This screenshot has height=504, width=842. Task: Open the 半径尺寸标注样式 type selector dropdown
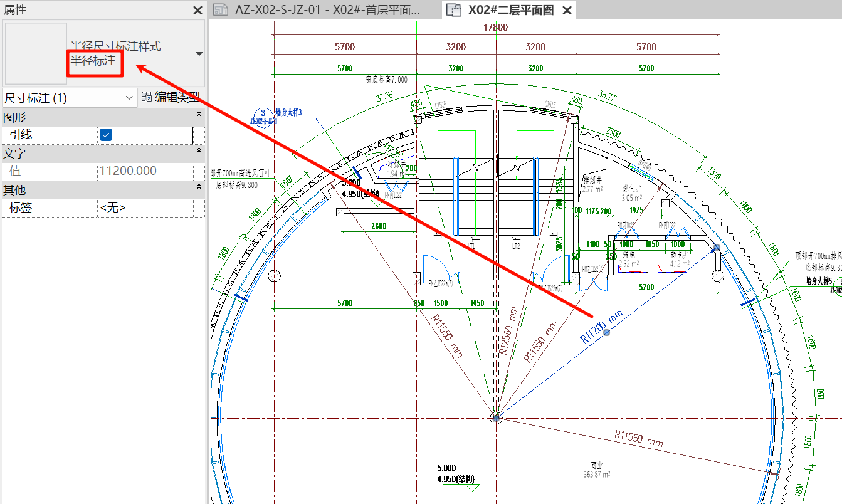click(x=199, y=54)
